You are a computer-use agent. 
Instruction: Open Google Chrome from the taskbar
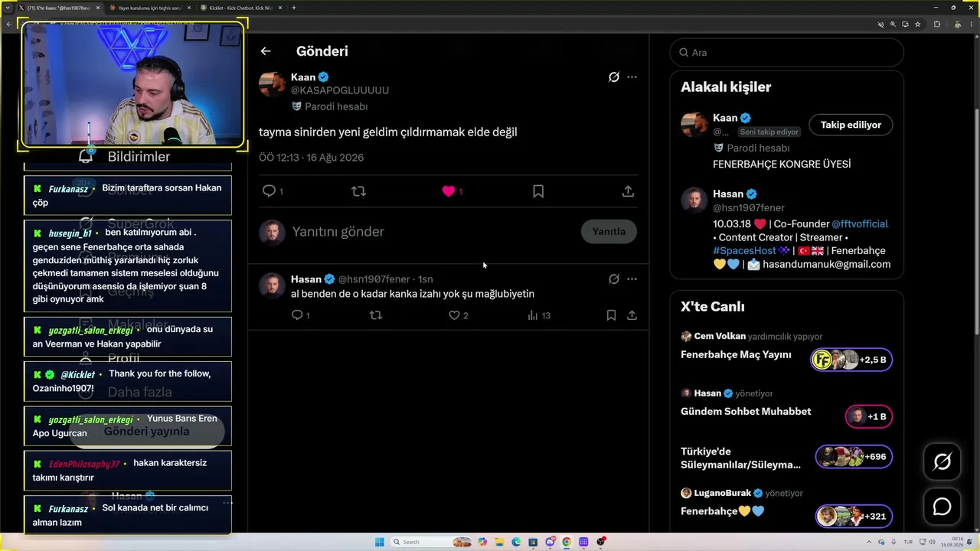tap(567, 542)
